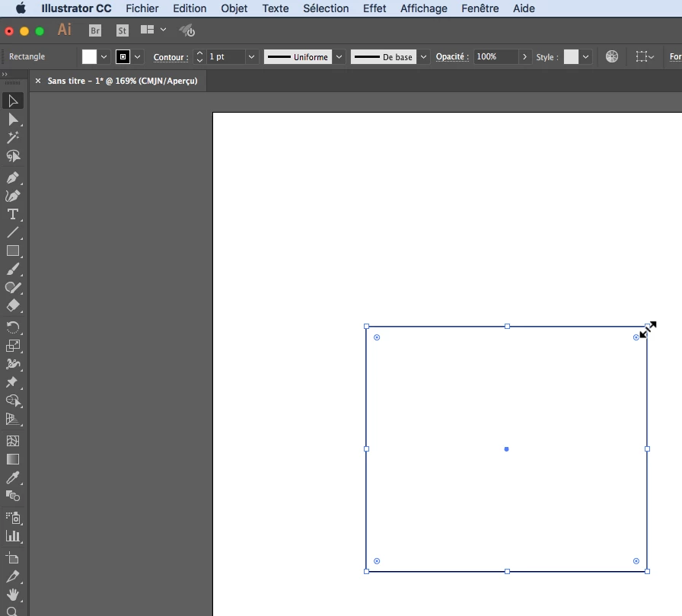Click the Opacité 100% input field
The height and width of the screenshot is (616, 682).
coord(496,56)
